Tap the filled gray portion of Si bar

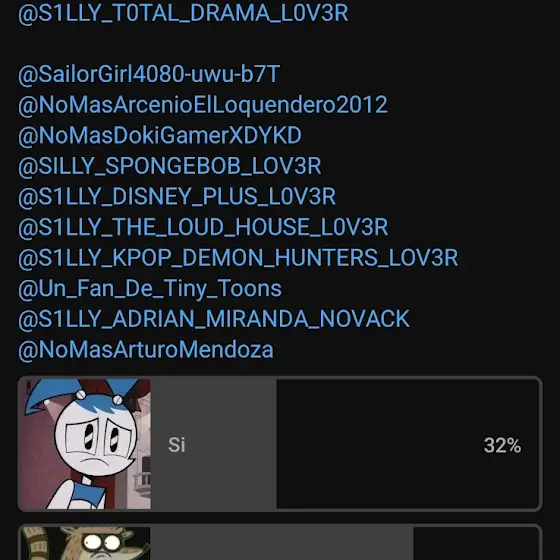[x=214, y=444]
